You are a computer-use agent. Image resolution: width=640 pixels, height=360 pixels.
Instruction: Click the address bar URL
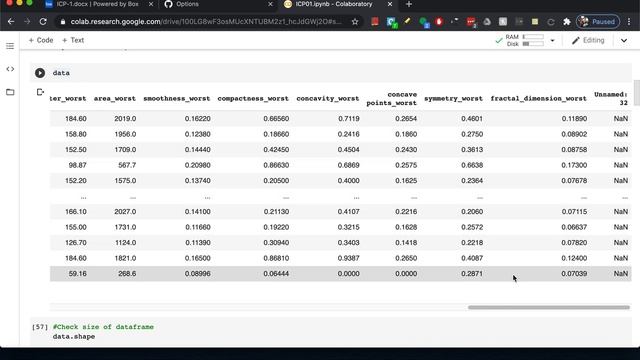coord(206,22)
